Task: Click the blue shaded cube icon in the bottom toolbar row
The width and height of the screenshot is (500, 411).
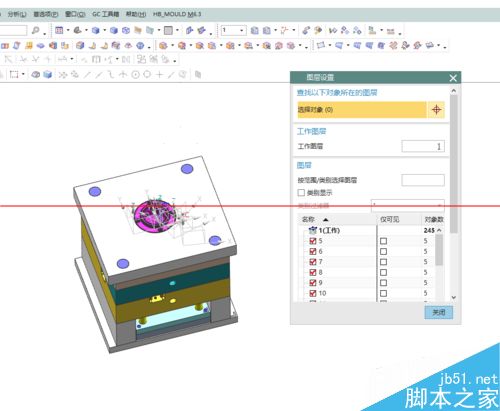Action: (x=48, y=74)
